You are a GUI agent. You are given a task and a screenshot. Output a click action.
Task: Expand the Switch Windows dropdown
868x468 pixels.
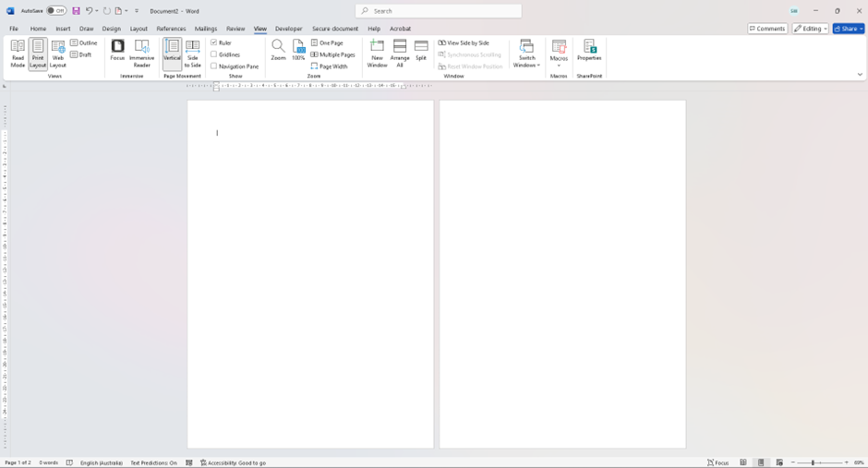click(526, 65)
